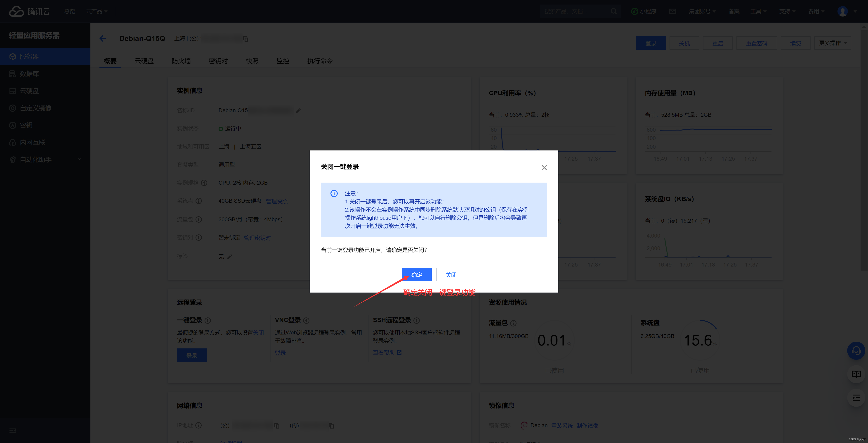Open the 管理快照 link
Viewport: 868px width, 443px height.
277,201
